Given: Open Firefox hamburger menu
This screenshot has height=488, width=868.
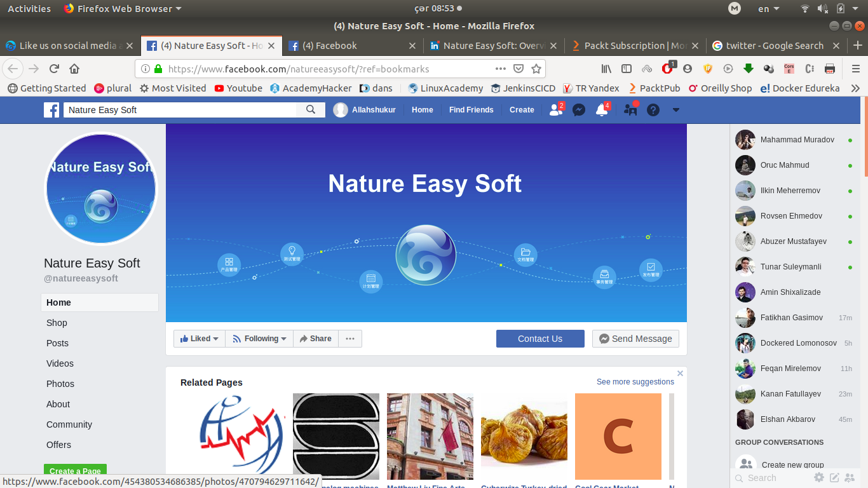Looking at the screenshot, I should [855, 69].
